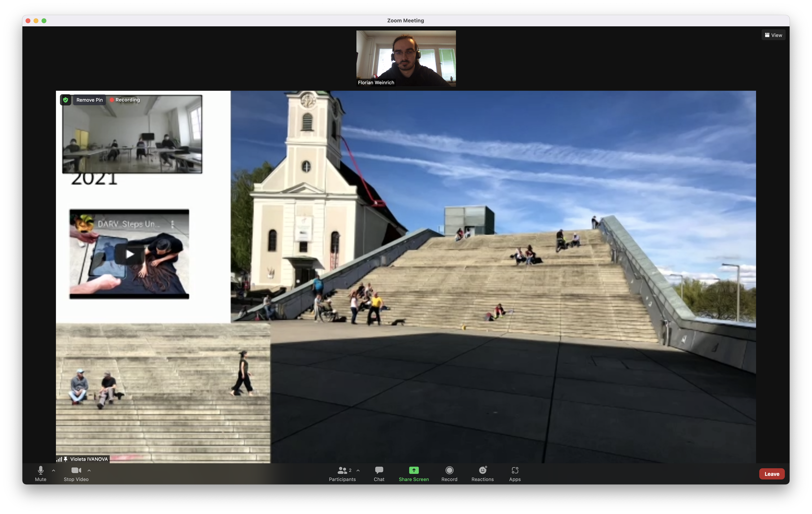
Task: Click pin icon beside Violeta IVANOVA
Action: click(x=66, y=459)
